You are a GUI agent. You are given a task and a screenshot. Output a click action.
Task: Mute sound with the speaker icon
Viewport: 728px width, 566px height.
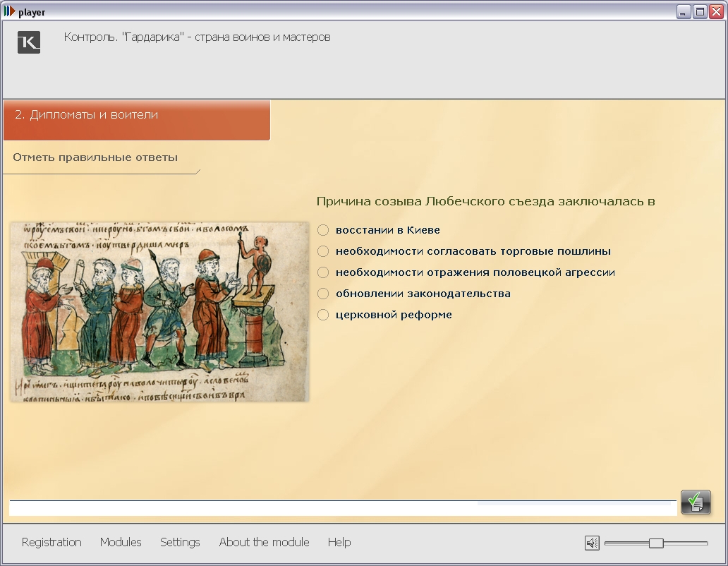coord(592,543)
